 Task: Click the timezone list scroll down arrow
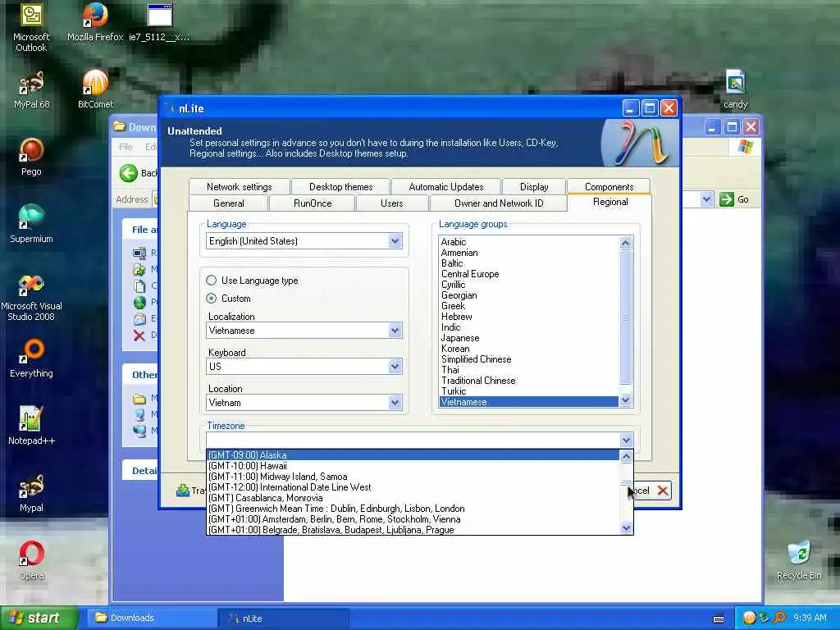click(x=626, y=528)
